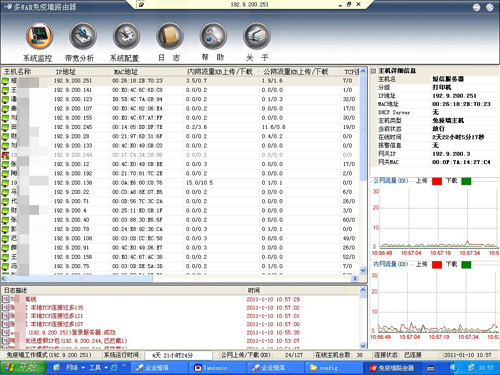Click the log panel scroll up arrow
Viewport: 500px width, 375px height.
(x=363, y=290)
